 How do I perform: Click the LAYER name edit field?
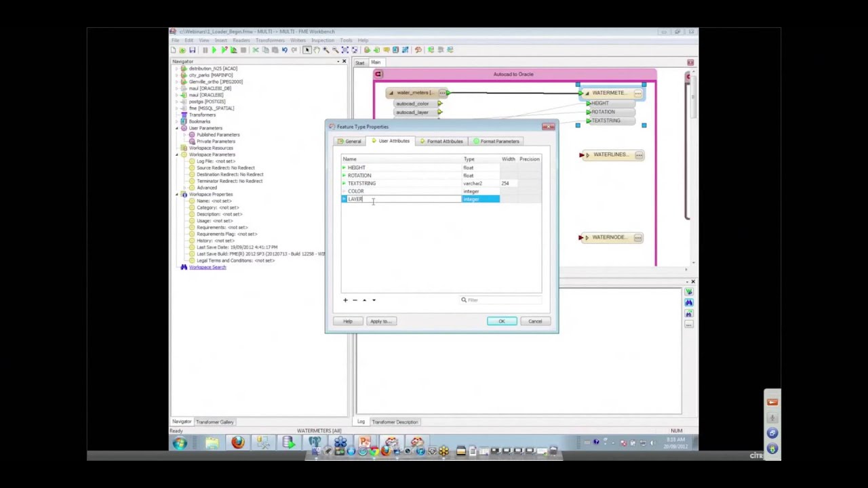coord(403,199)
